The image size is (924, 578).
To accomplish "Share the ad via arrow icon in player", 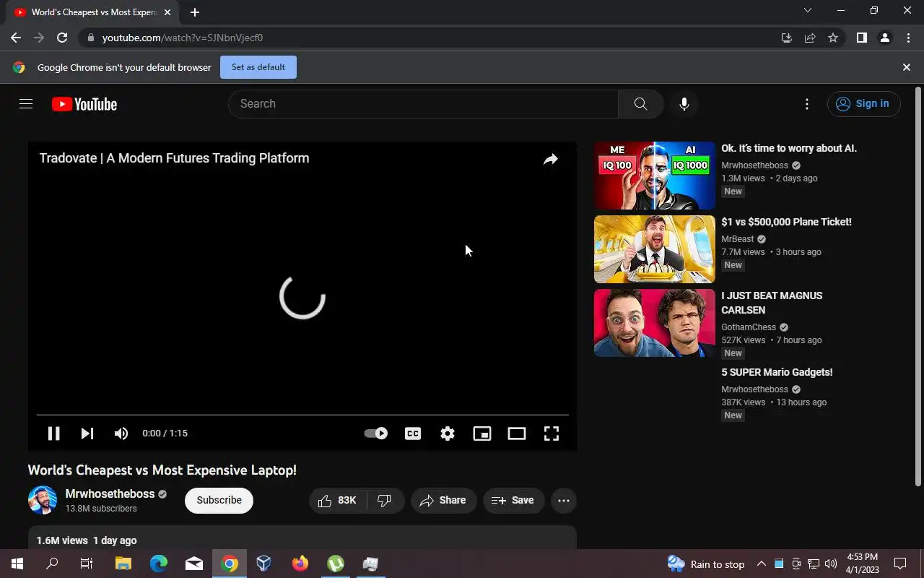I will click(x=550, y=159).
